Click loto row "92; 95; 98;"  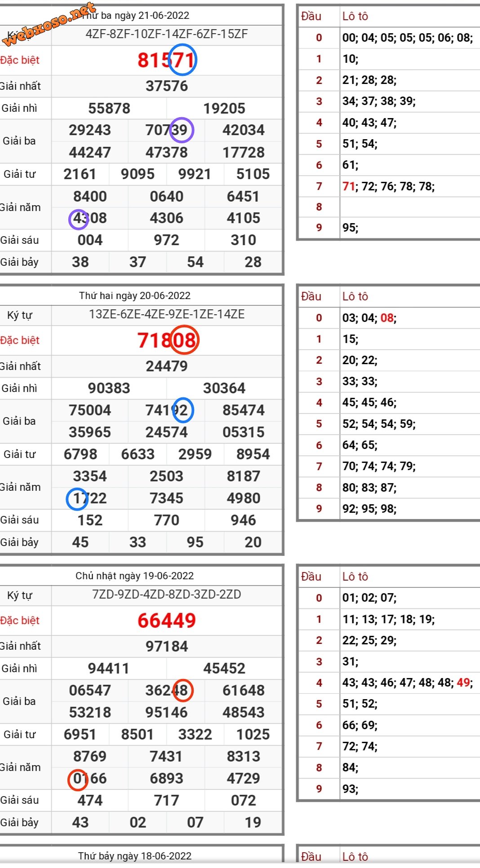tap(369, 509)
